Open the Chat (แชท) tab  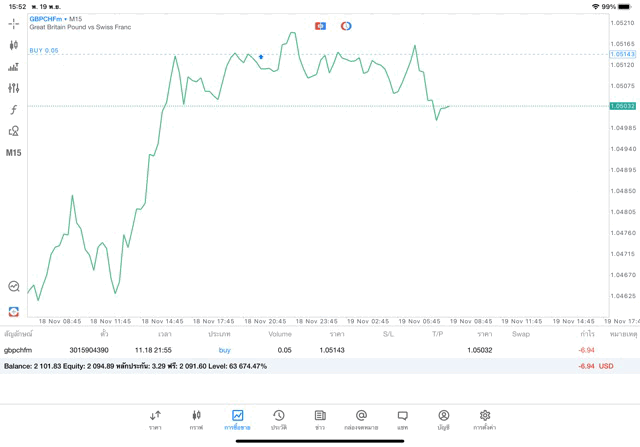tap(402, 419)
